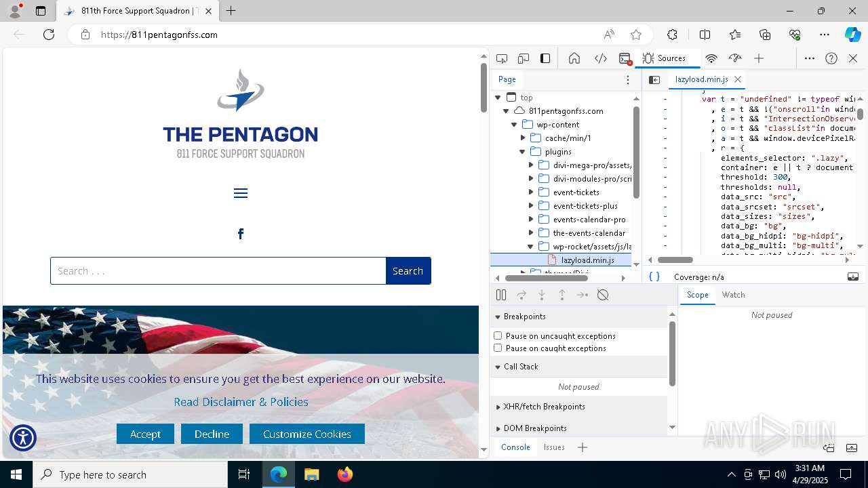Open the DevTools Welcome home tool

(x=574, y=58)
